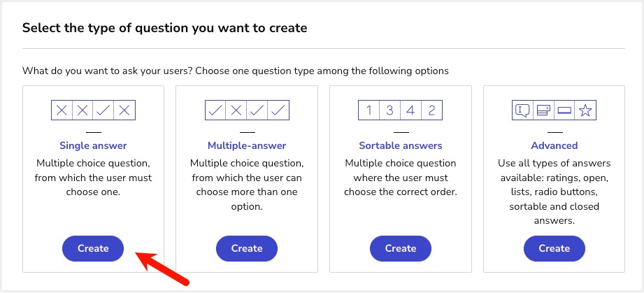Screen dimensions: 644x293
Task: Open the Advanced title link
Action: [x=554, y=145]
